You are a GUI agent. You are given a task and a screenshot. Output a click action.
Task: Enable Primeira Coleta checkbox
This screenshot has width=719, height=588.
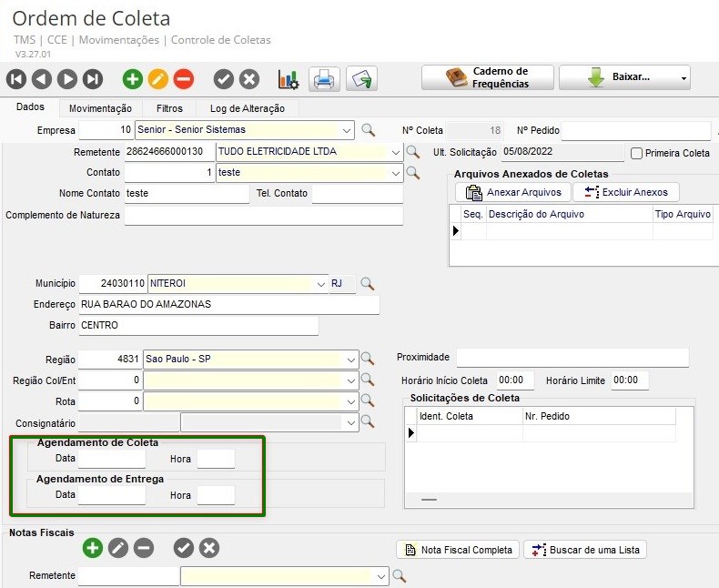(636, 153)
